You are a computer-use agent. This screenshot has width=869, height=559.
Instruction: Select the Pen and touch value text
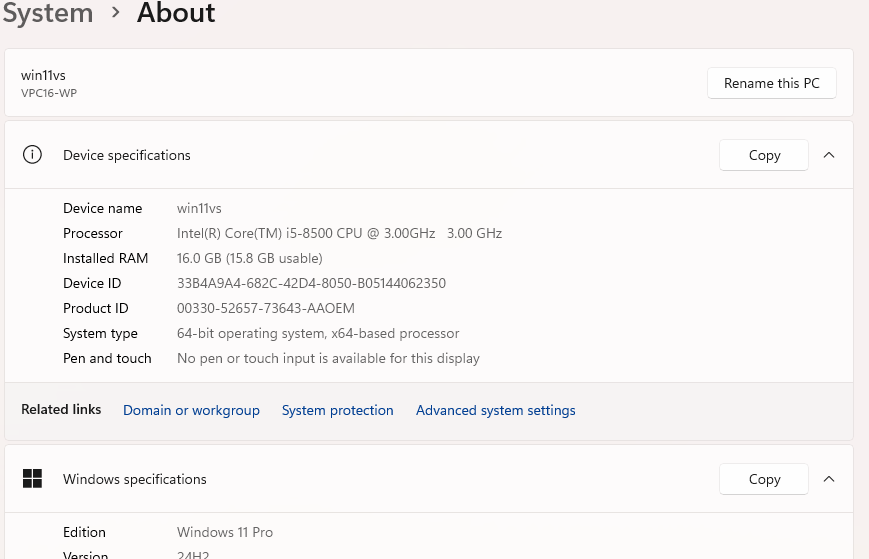tap(328, 358)
